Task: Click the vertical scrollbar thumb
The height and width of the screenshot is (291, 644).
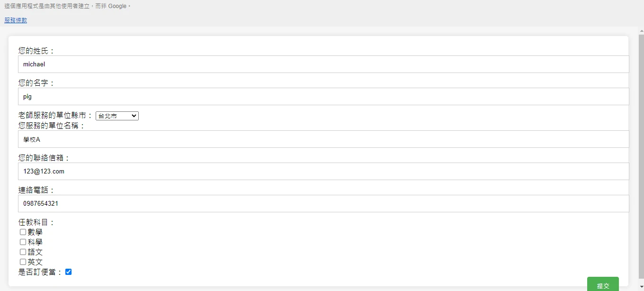Action: coord(641,156)
